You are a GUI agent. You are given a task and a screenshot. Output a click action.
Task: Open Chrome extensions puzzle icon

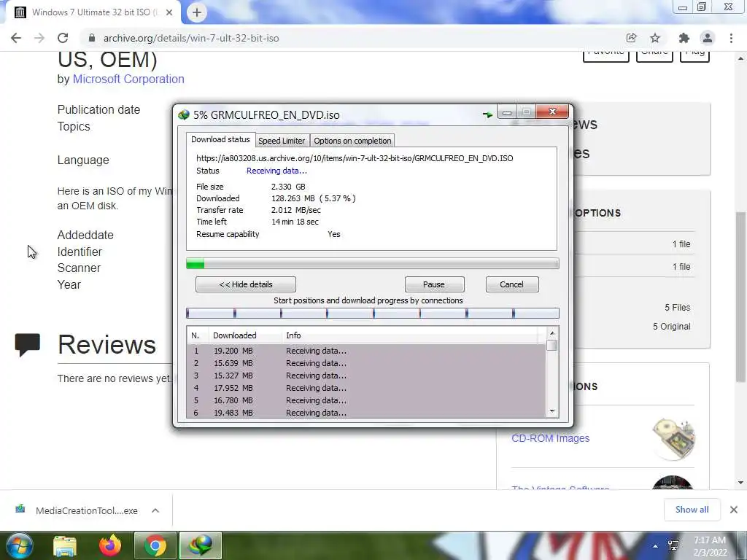[x=684, y=38]
